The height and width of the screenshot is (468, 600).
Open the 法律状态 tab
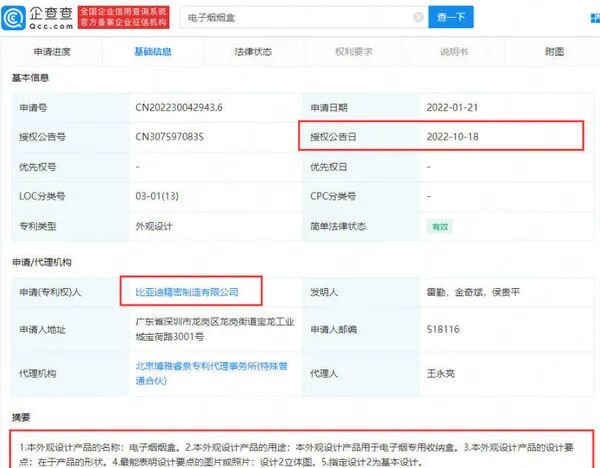click(253, 52)
